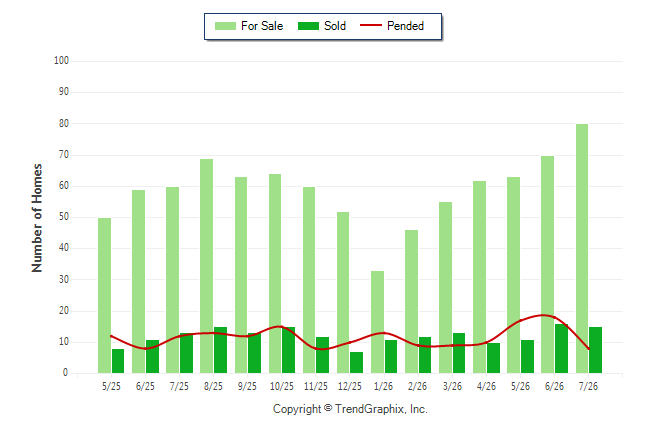
Task: Click the 8/25 For Sale bar
Action: click(207, 266)
